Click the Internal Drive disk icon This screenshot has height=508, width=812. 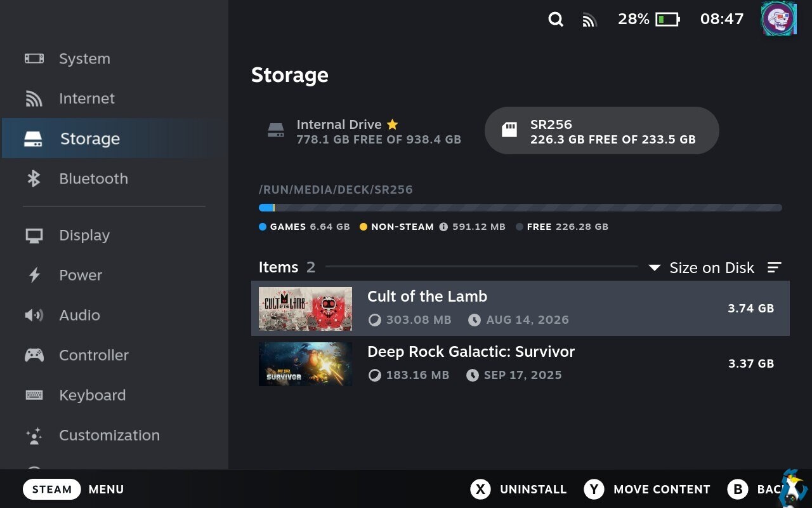coord(276,131)
